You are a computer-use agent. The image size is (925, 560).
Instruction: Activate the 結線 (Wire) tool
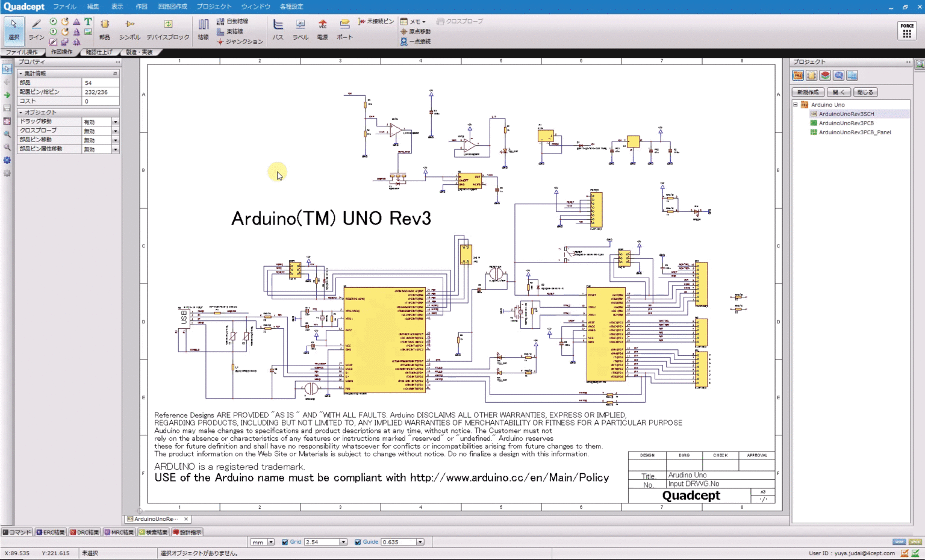click(204, 30)
